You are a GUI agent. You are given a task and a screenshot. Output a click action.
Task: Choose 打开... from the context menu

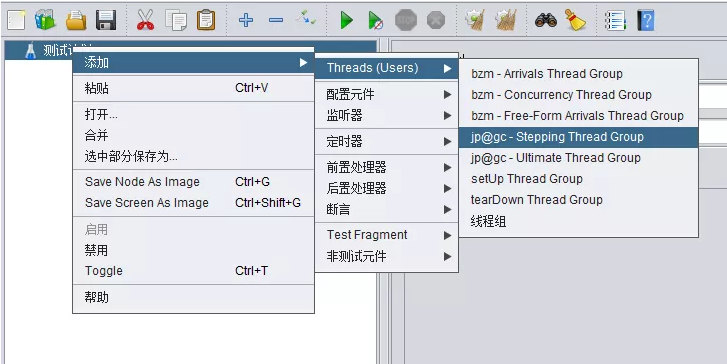tap(193, 114)
